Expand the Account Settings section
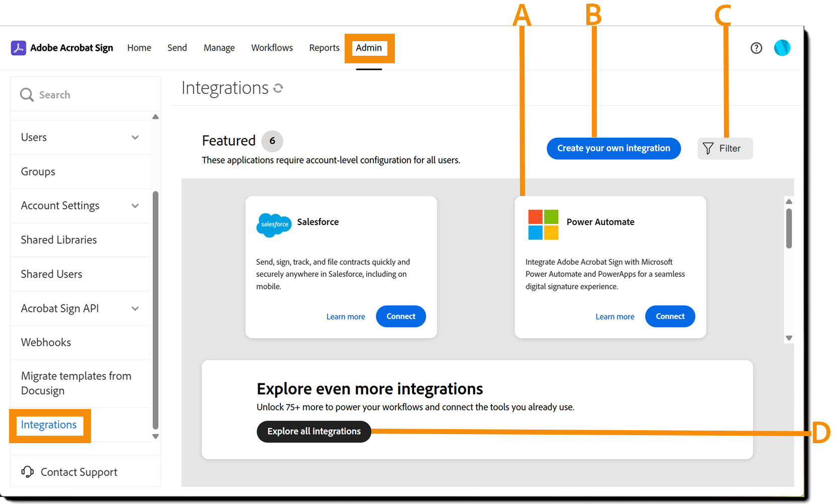Viewport: 837px width, 504px height. point(135,206)
